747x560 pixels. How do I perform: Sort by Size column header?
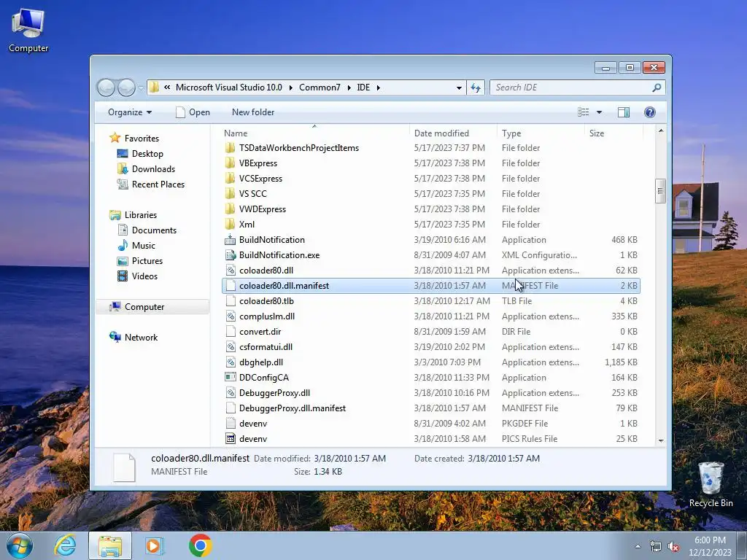(614, 133)
